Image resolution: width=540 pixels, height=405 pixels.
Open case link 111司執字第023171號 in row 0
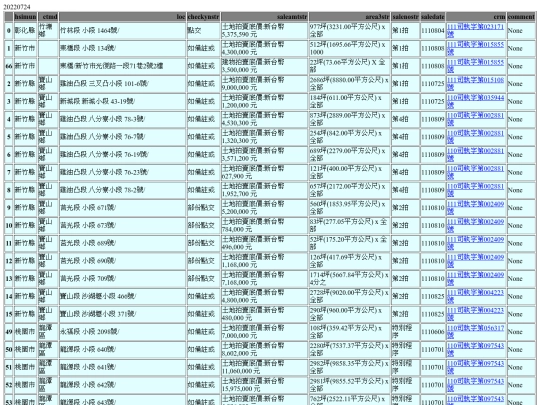(475, 30)
